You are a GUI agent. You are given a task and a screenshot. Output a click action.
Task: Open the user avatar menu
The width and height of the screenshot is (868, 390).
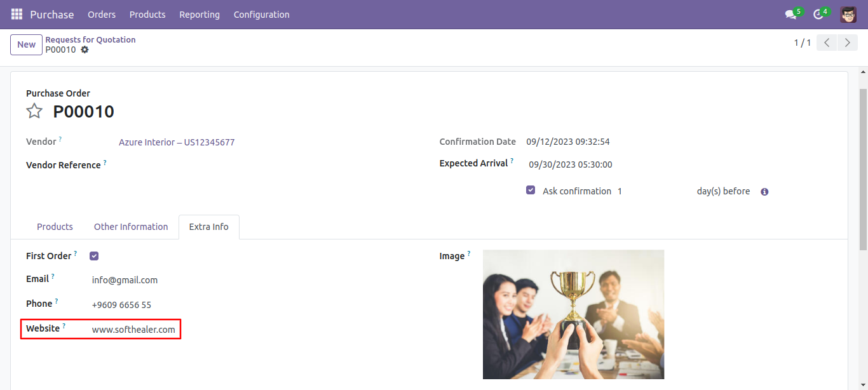point(848,14)
